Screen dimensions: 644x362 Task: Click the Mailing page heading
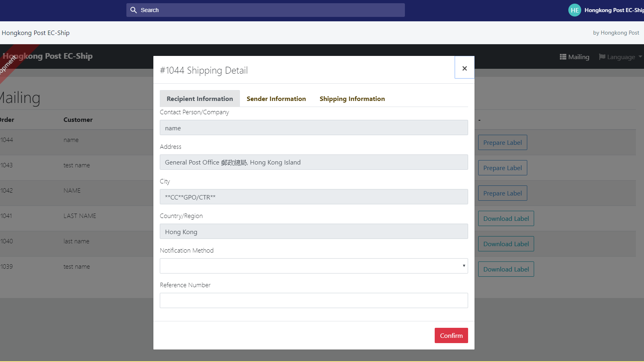[20, 98]
